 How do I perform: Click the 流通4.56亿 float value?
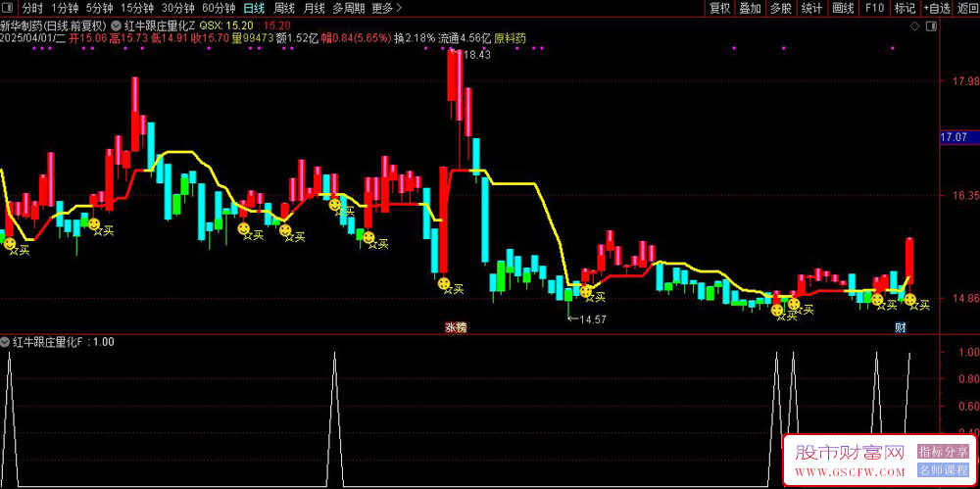pyautogui.click(x=465, y=38)
